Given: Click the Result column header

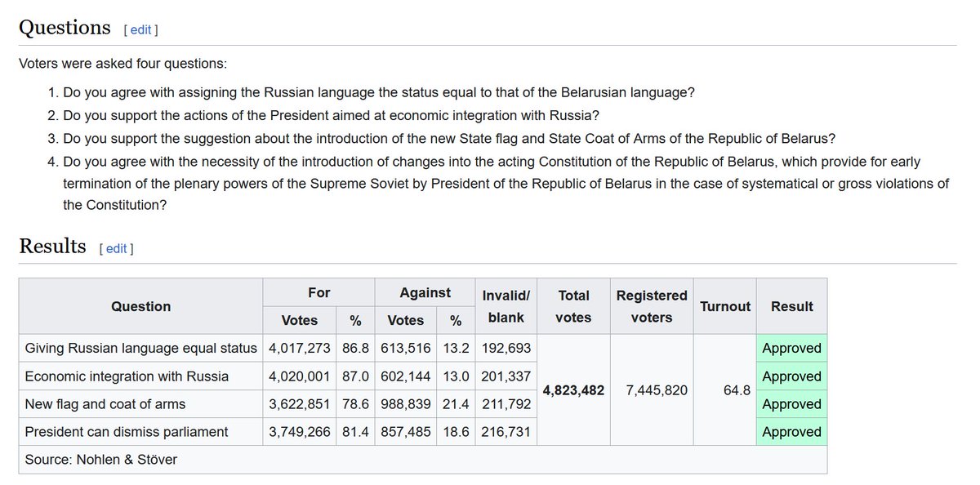Looking at the screenshot, I should (791, 306).
